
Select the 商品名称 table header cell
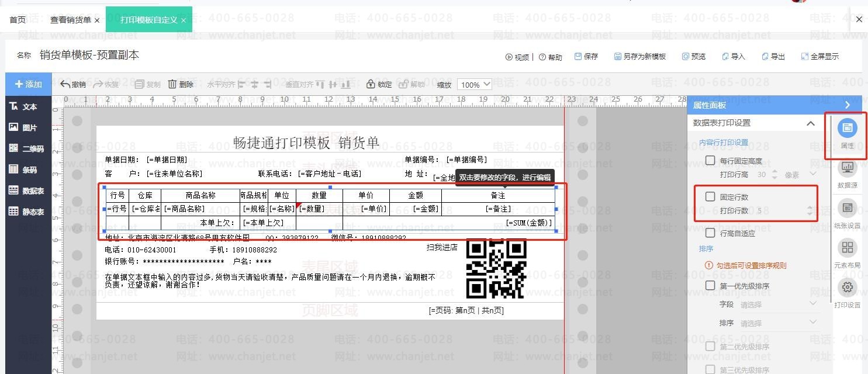200,195
